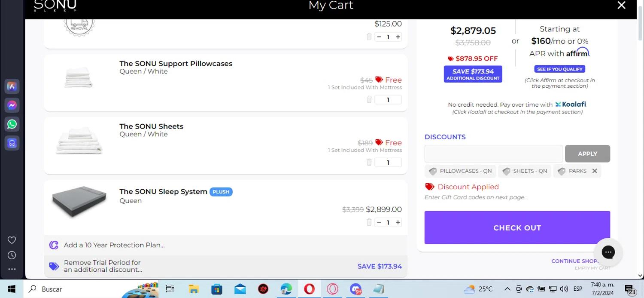Viewport: 644px width, 298px height.
Task: Click SHEETS - QN discount tag
Action: (525, 171)
